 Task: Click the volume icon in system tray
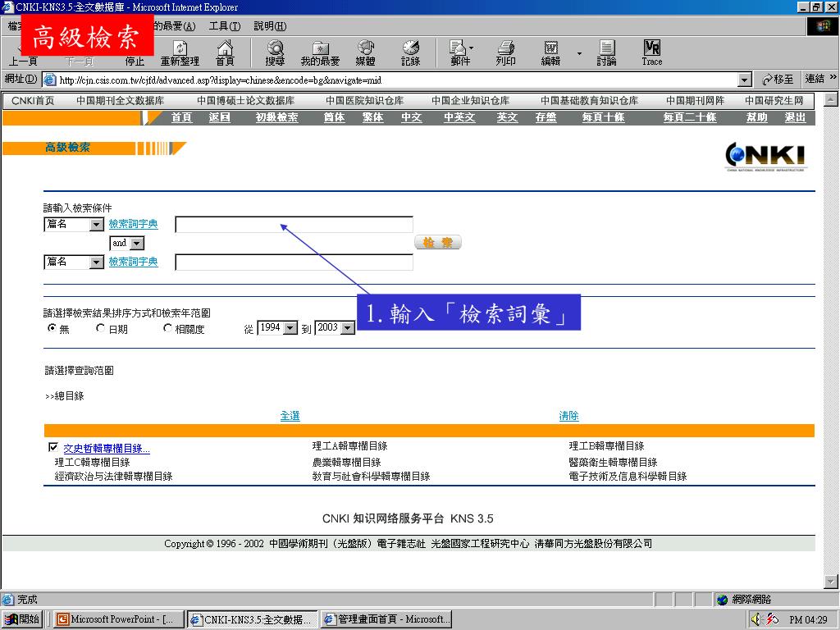click(756, 619)
